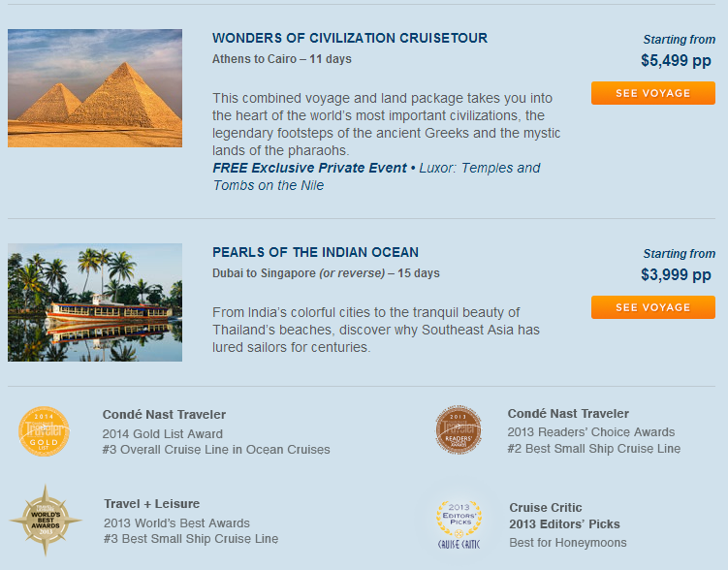Open the pyramids cruise tour photo
This screenshot has height=570, width=728.
[x=95, y=88]
